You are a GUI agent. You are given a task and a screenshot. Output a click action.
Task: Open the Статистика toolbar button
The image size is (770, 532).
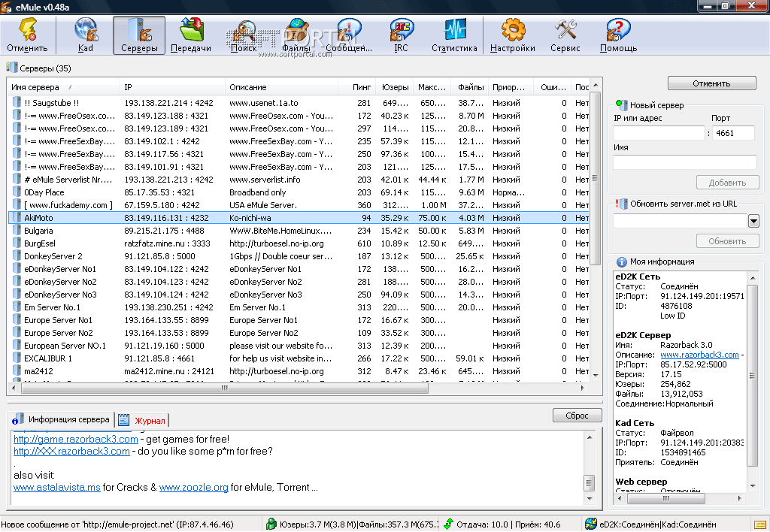click(x=454, y=35)
